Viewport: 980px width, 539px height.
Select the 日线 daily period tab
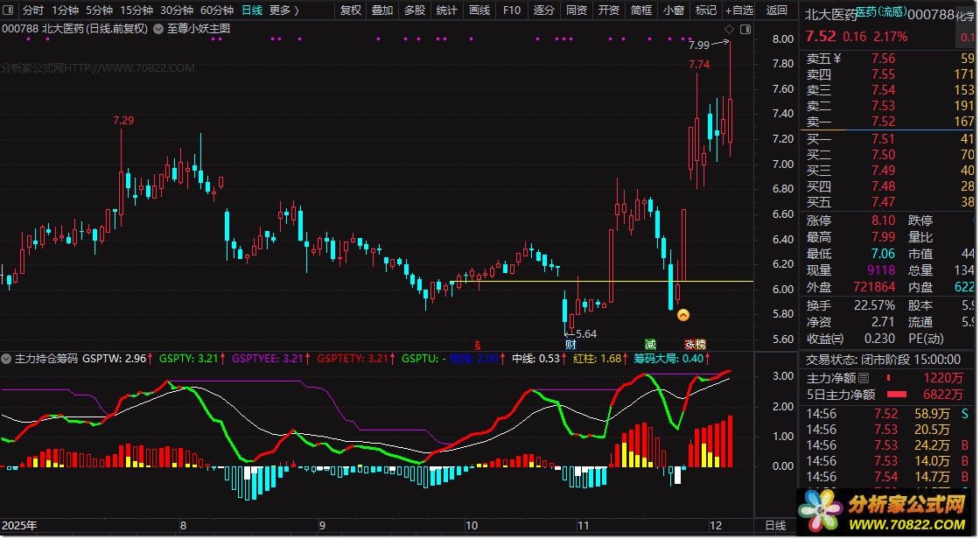[252, 10]
